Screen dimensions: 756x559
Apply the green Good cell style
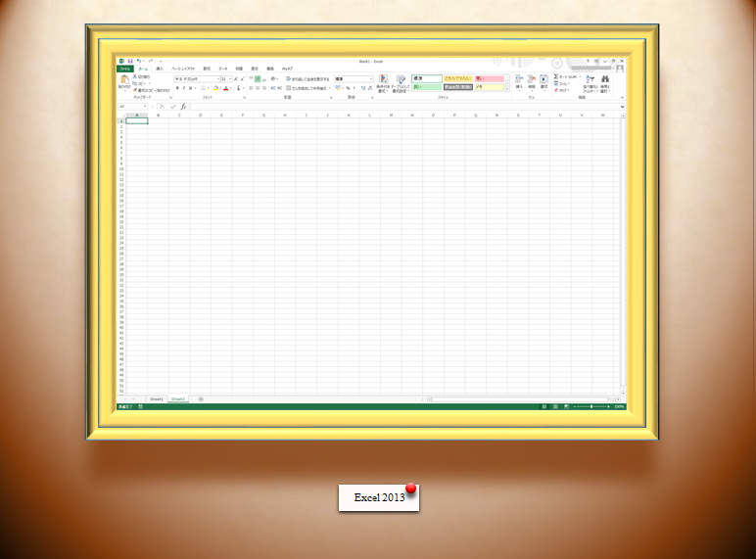(x=427, y=87)
